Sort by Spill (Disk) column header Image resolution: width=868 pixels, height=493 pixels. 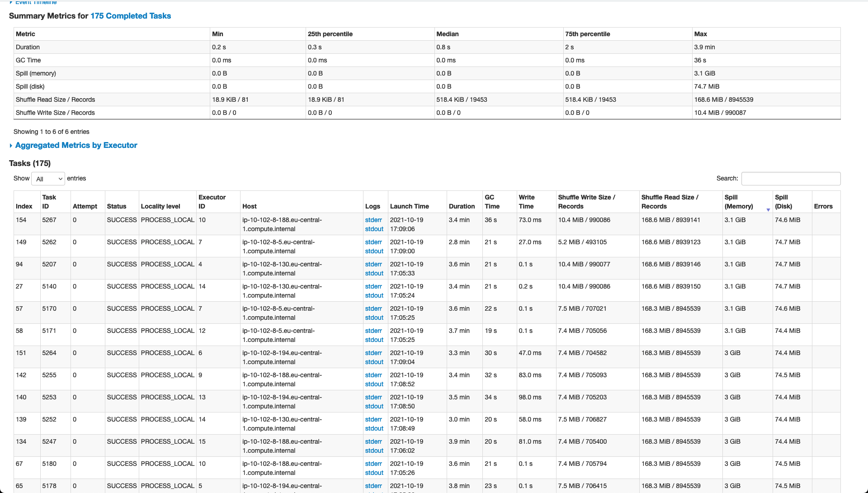(x=783, y=202)
